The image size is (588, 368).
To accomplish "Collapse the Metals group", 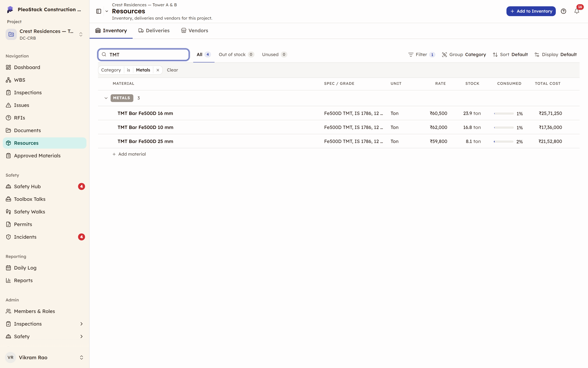I will tap(106, 98).
